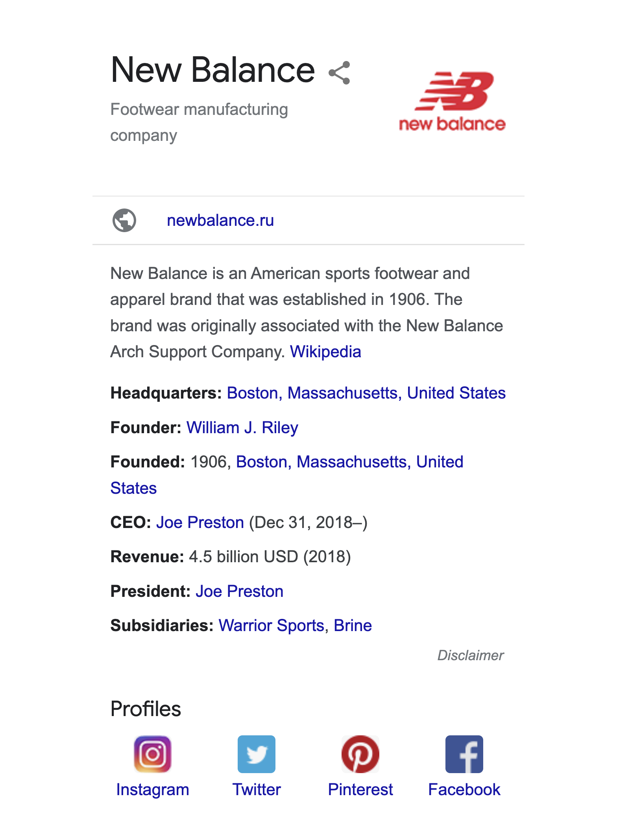Viewport: 617px width, 840px height.
Task: Click the Twitter text label
Action: pos(257,790)
